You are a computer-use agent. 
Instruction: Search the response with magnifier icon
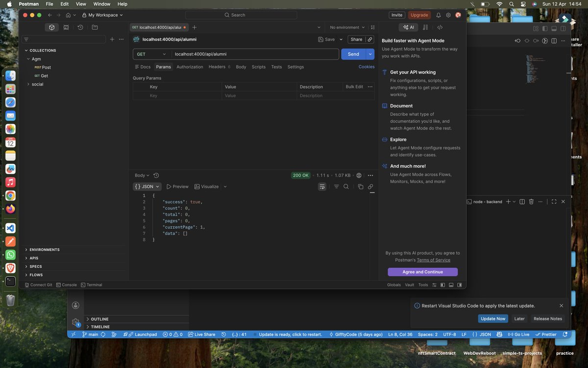(x=346, y=186)
